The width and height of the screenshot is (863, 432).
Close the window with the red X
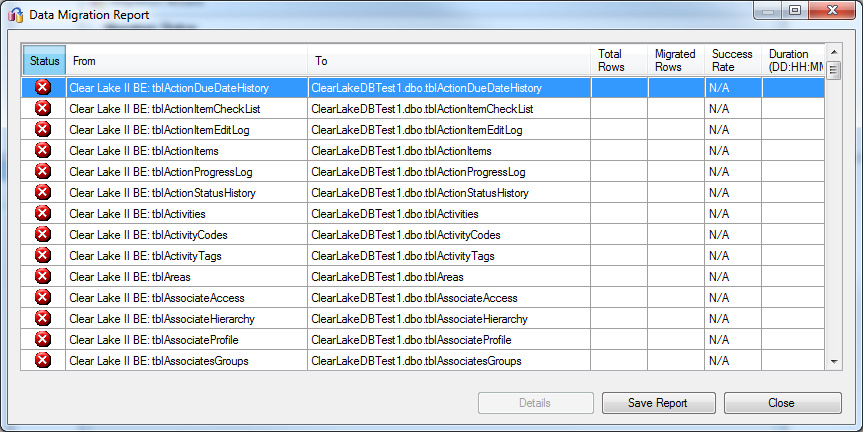click(x=832, y=10)
